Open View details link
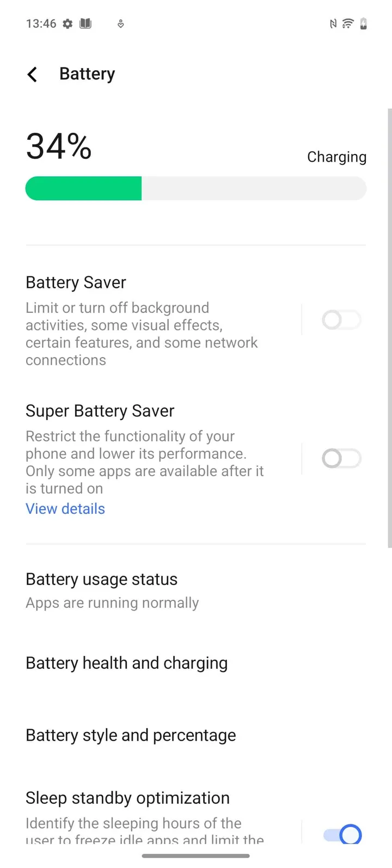The height and width of the screenshot is (868, 392). click(65, 509)
